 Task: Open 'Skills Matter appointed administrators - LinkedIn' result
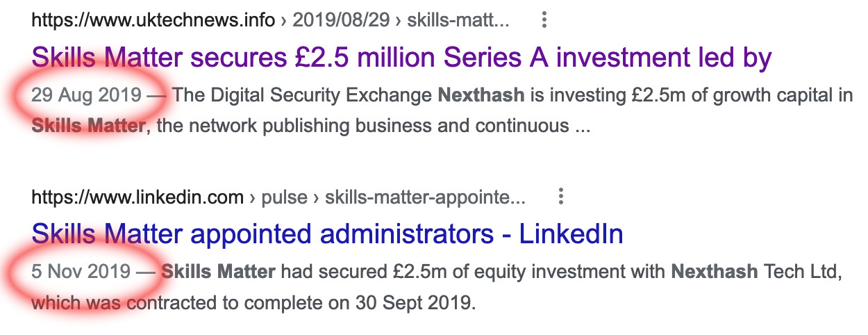coord(326,234)
